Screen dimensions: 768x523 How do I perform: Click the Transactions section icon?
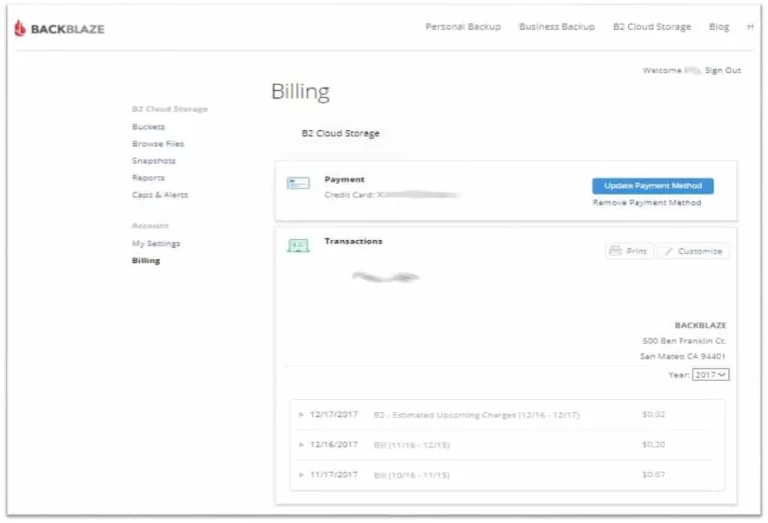(x=298, y=245)
